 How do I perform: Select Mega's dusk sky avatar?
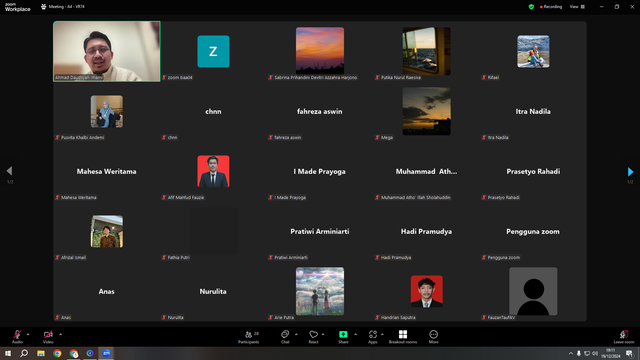[x=427, y=111]
